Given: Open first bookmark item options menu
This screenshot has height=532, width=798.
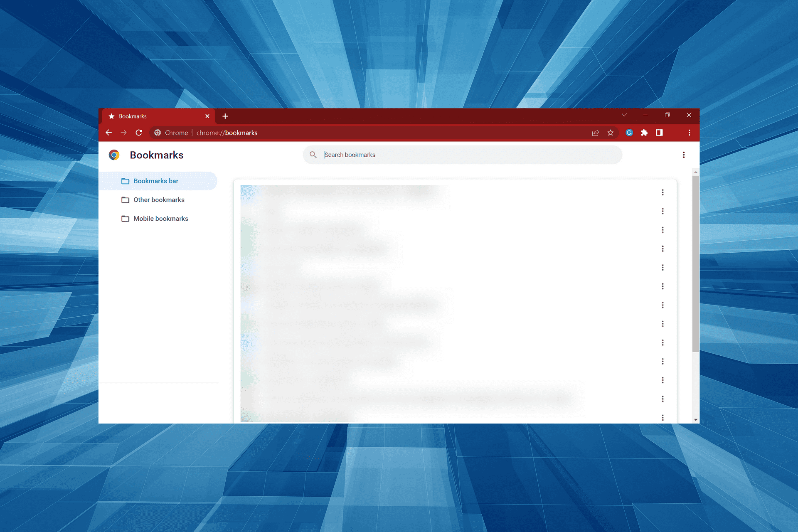Looking at the screenshot, I should tap(663, 192).
